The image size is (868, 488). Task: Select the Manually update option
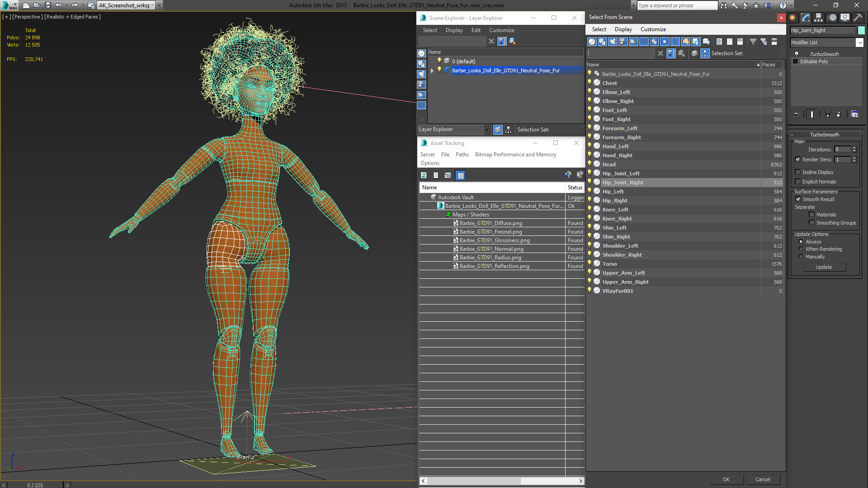coord(801,257)
